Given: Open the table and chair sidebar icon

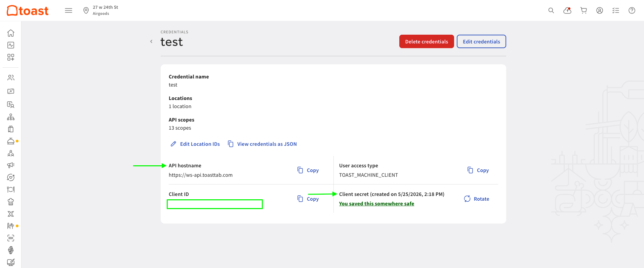Looking at the screenshot, I should pyautogui.click(x=11, y=226).
